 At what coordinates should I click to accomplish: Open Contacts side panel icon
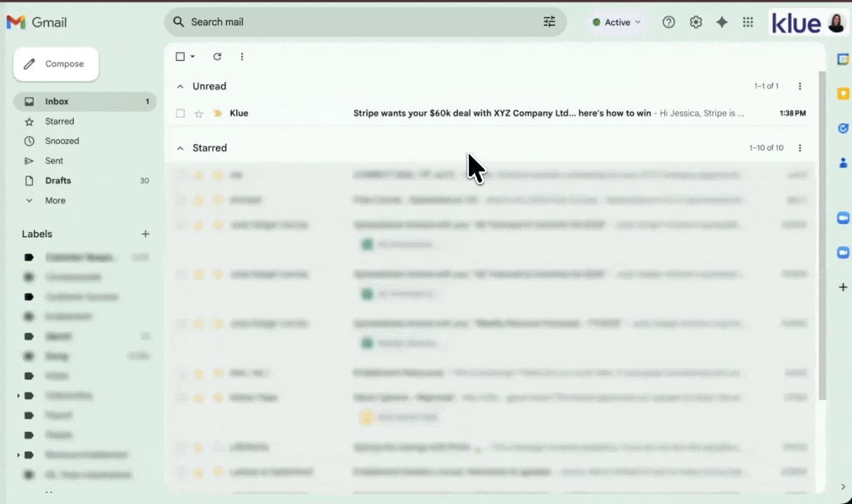point(843,162)
